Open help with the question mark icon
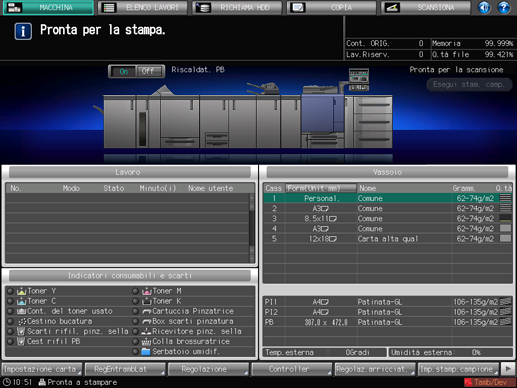The image size is (517, 388). [x=504, y=7]
